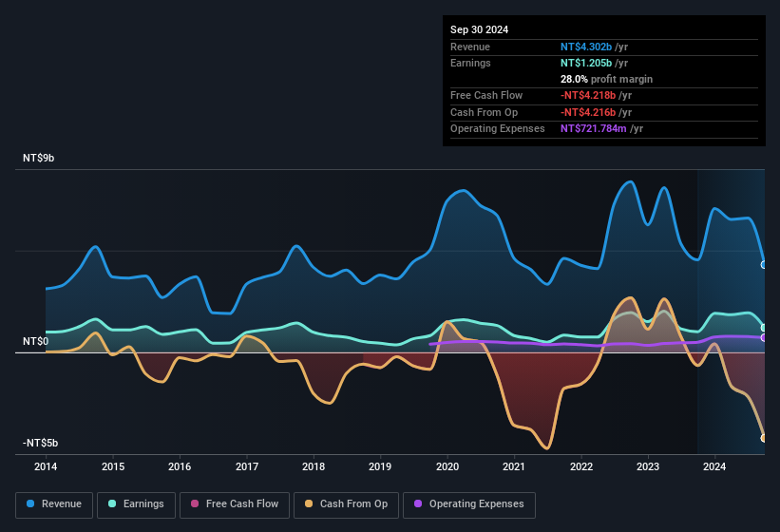Screen dimensions: 780x532
Task: Toggle the Earnings legend button
Action: (136, 504)
